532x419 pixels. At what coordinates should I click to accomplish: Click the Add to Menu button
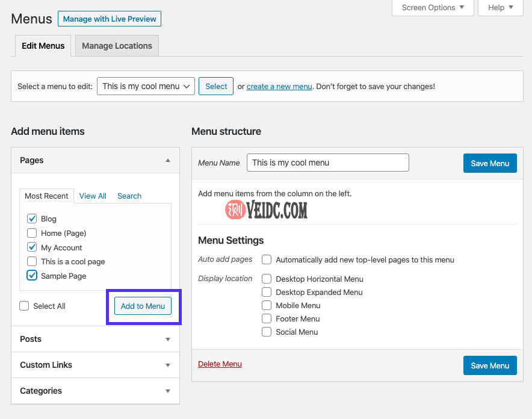point(143,306)
